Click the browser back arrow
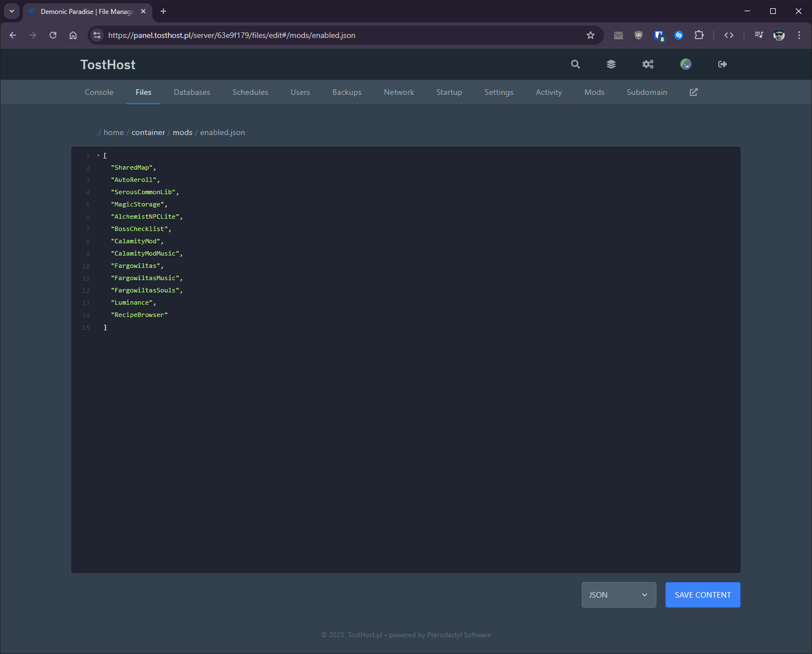This screenshot has width=812, height=654. 13,35
